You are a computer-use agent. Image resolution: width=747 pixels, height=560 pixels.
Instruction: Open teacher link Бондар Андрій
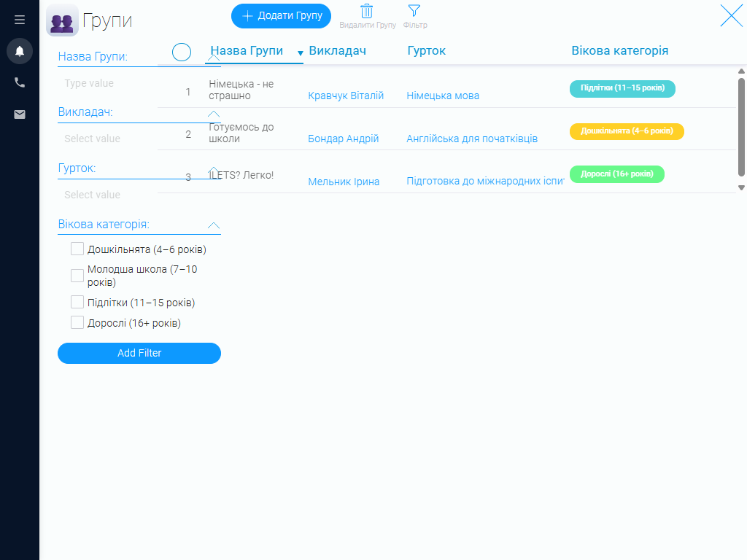coord(344,139)
